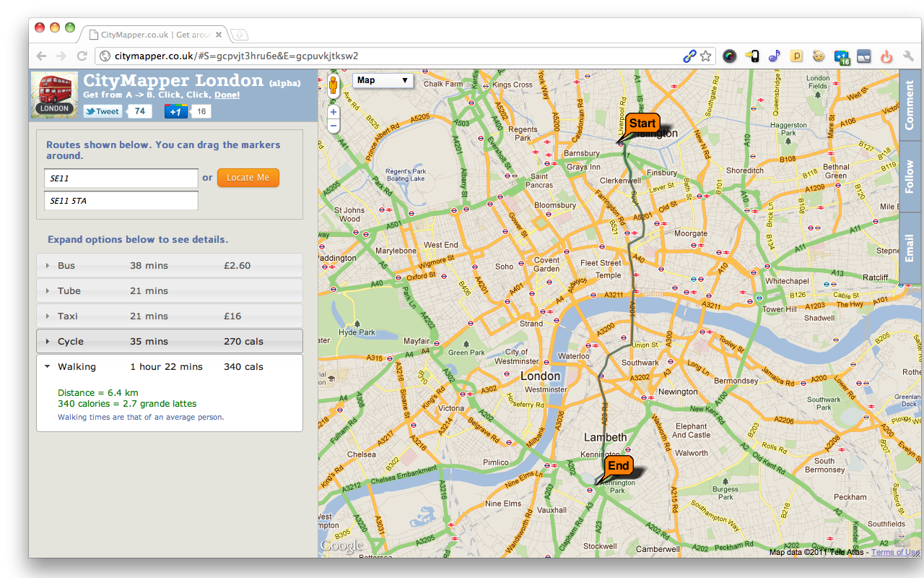Click the phone extension icon in toolbar
The height and width of the screenshot is (578, 924).
pyautogui.click(x=751, y=56)
